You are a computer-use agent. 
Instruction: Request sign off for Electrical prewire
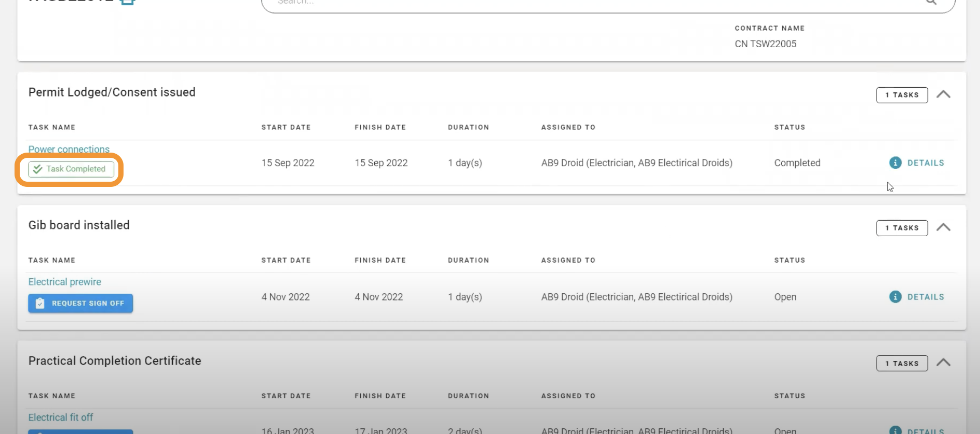pyautogui.click(x=80, y=303)
